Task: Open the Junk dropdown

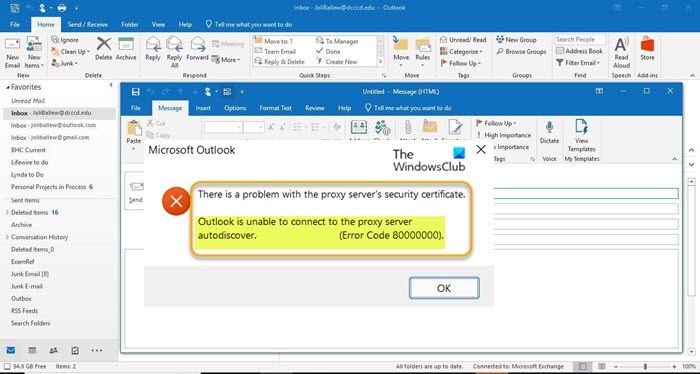Action: pyautogui.click(x=65, y=63)
